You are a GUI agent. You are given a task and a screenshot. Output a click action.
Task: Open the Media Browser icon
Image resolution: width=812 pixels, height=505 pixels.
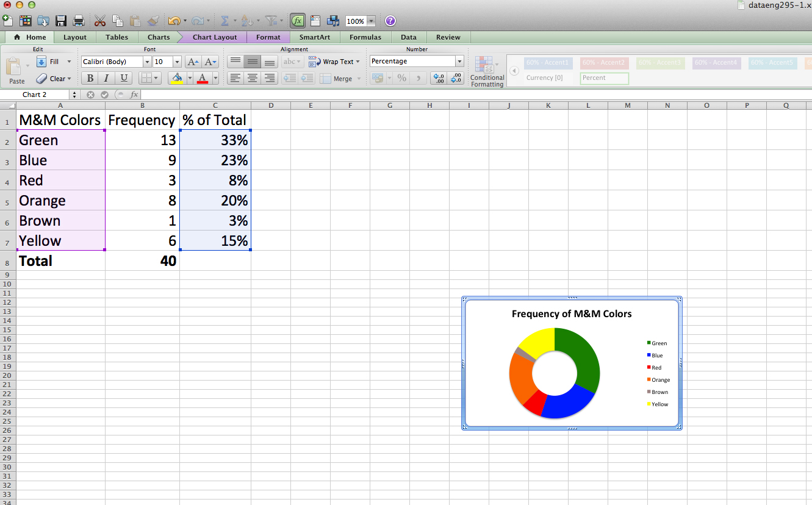(x=333, y=21)
